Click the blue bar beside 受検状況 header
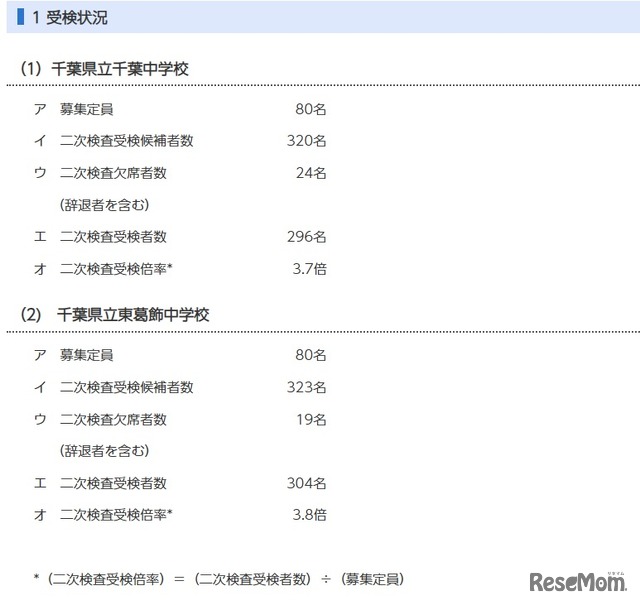 (21, 18)
